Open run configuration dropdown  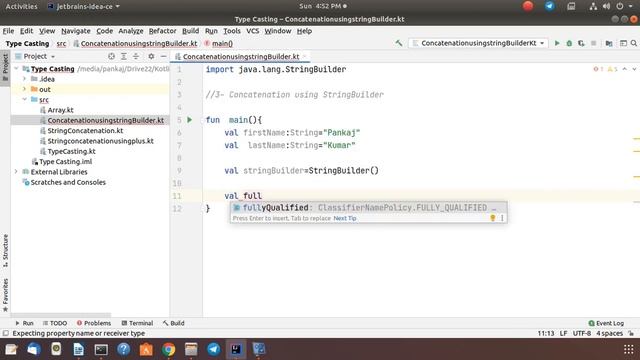click(x=478, y=43)
